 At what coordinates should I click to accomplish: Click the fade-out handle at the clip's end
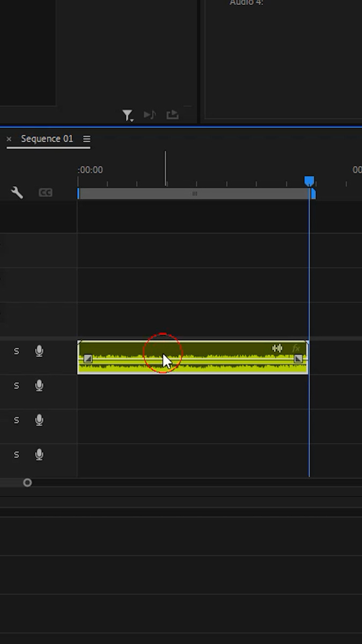(x=298, y=358)
